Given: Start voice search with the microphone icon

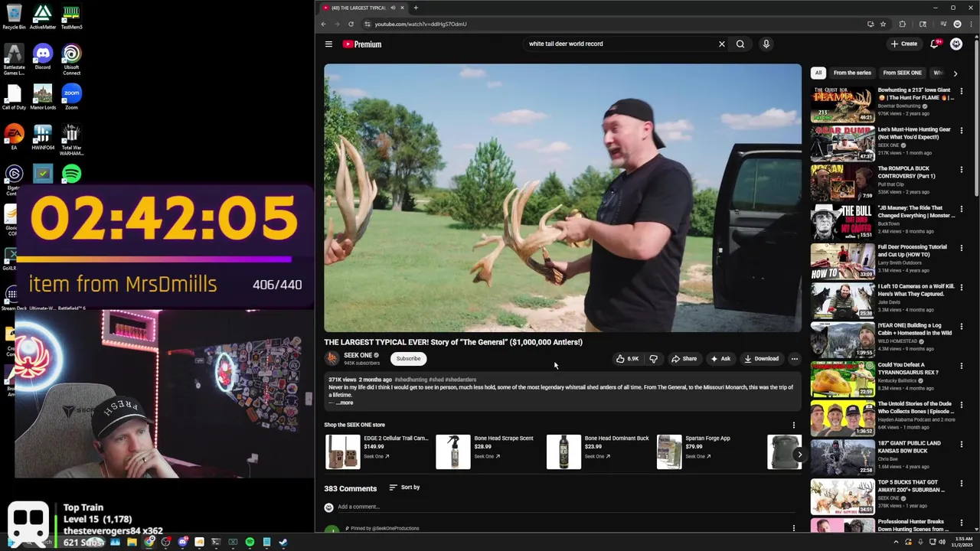Looking at the screenshot, I should click(x=766, y=44).
